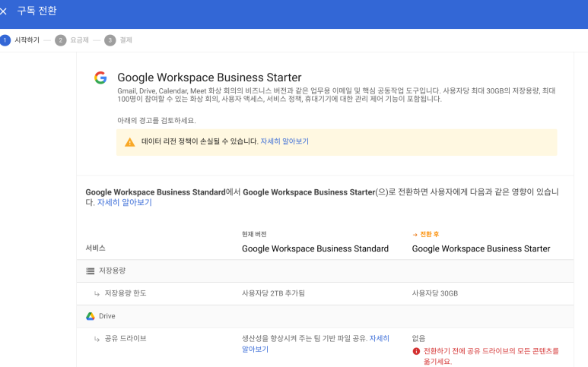Click the 구독 전환 header title
This screenshot has width=588, height=367.
click(x=37, y=11)
